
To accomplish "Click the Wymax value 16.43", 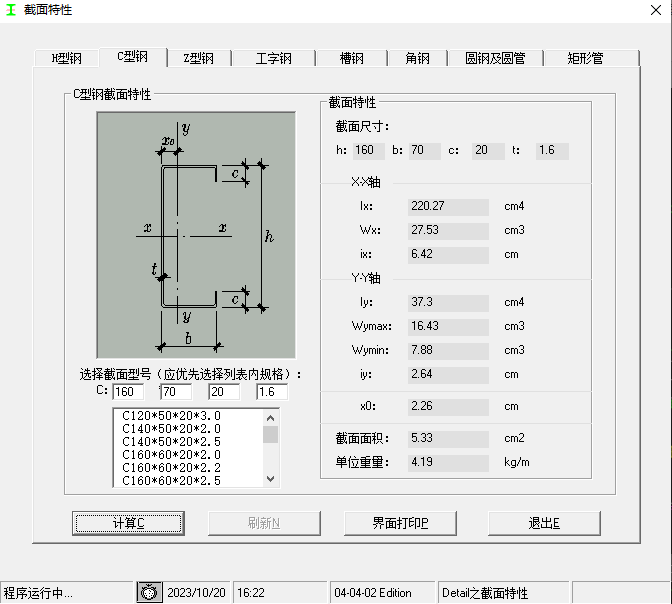I will coord(448,327).
